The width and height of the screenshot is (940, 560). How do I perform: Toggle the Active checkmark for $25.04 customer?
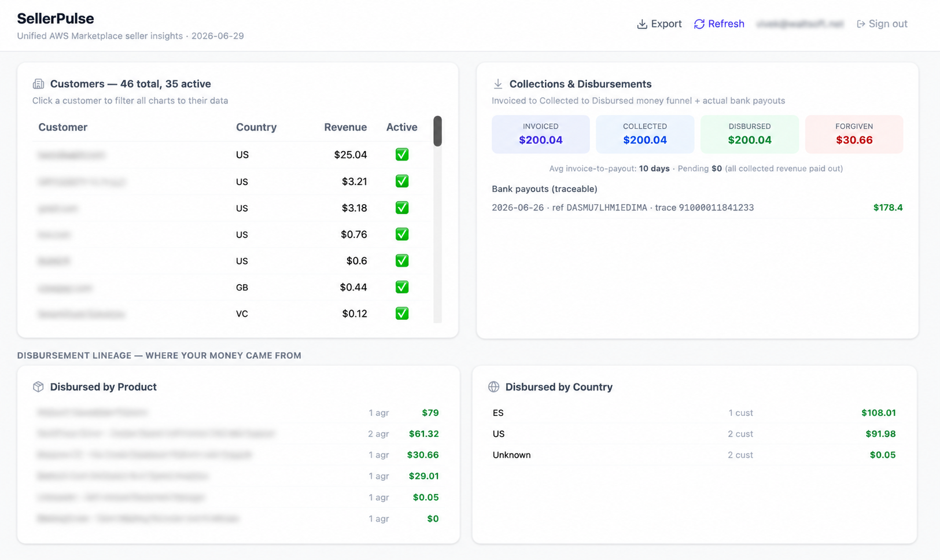[402, 154]
